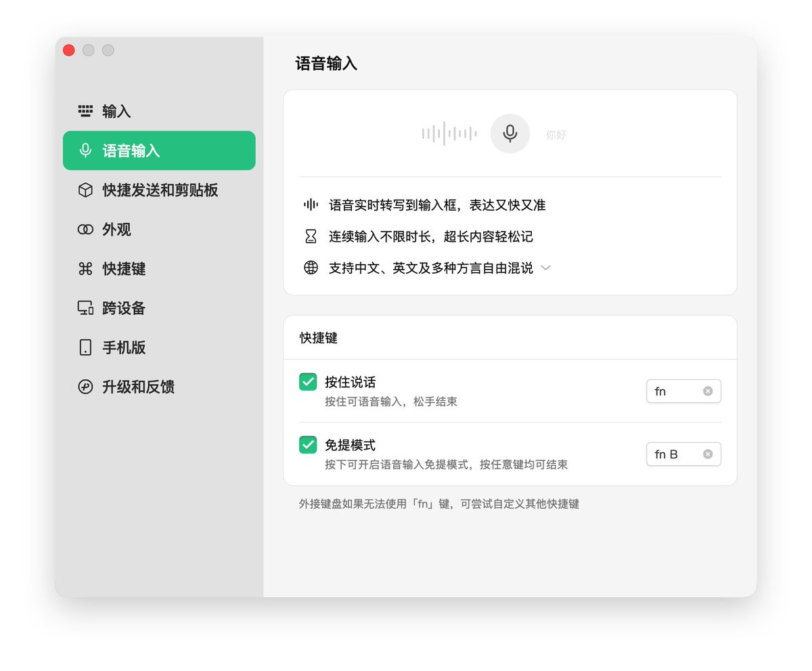812x671 pixels.
Task: Click the 快捷键 card header
Action: tap(319, 338)
